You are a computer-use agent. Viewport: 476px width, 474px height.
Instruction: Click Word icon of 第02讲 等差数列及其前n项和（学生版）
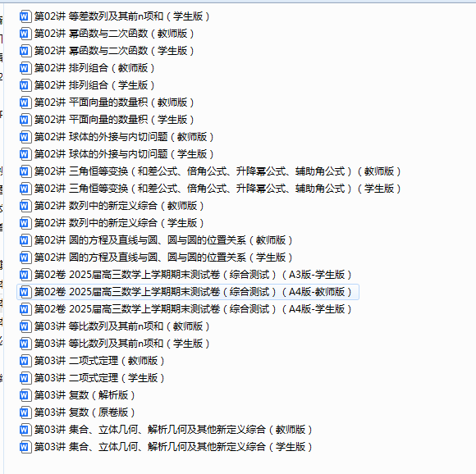tap(25, 16)
